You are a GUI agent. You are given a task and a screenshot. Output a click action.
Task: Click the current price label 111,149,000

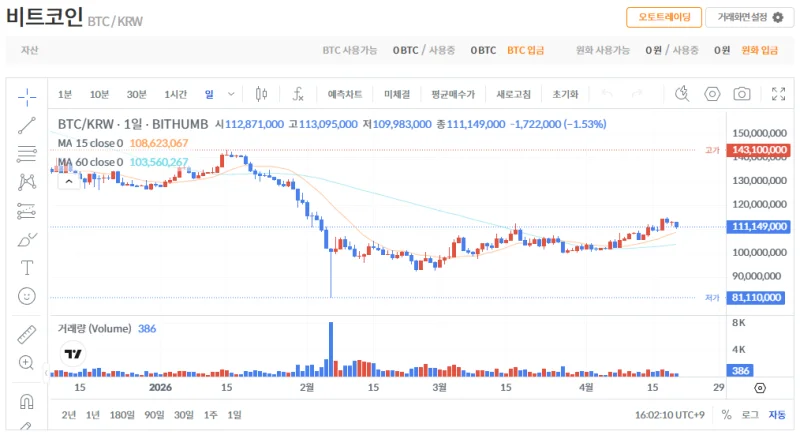tap(759, 226)
